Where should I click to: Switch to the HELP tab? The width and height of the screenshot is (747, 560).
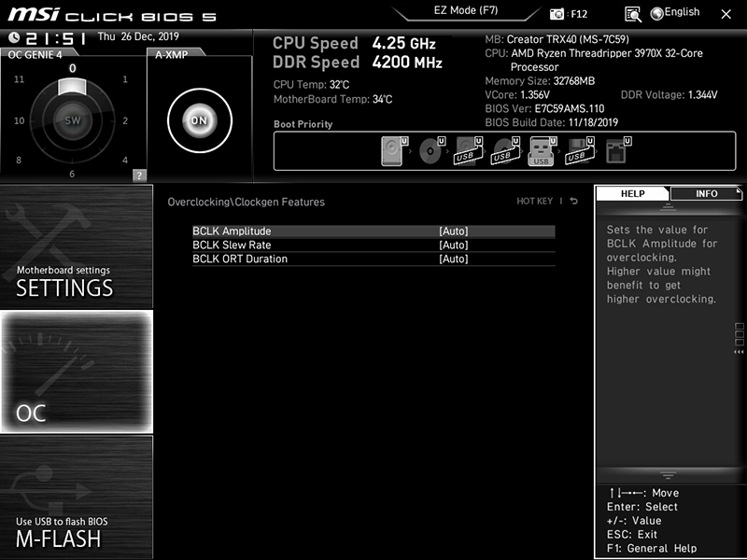coord(632,194)
